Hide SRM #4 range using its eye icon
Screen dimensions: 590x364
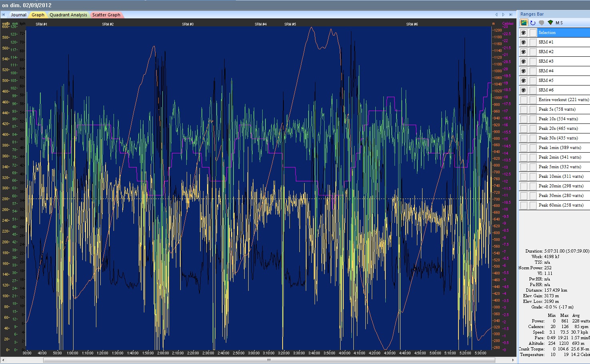point(524,71)
